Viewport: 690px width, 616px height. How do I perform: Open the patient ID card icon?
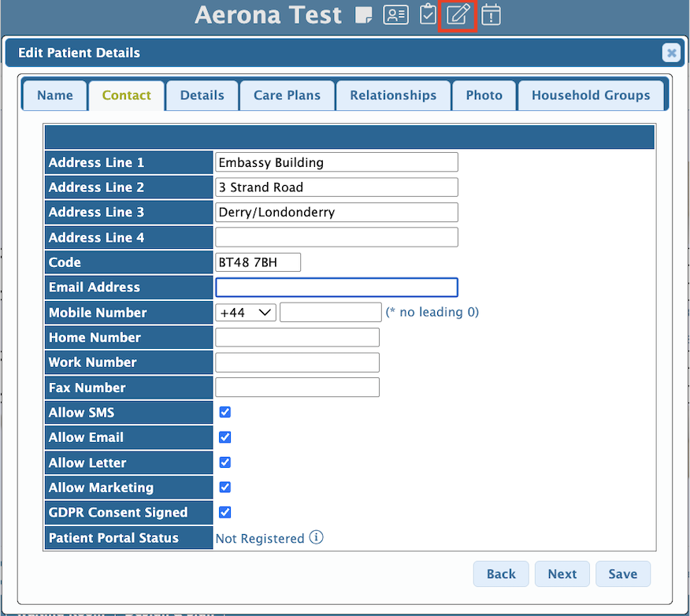point(395,15)
